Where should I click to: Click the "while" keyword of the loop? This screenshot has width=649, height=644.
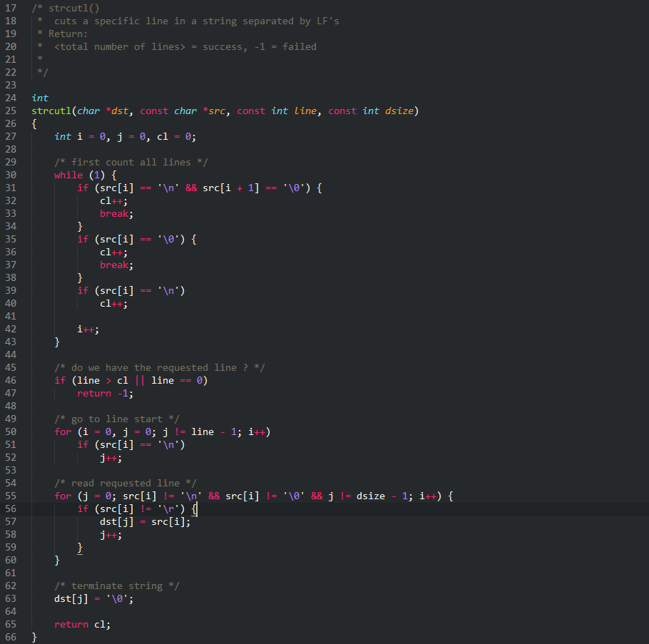tap(68, 175)
